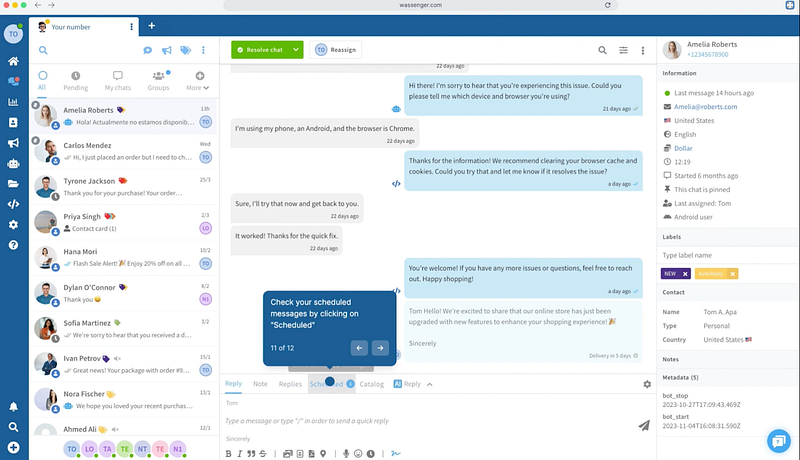Click the API code brackets sidebar icon
Screen dimensions: 800x460
point(14,204)
